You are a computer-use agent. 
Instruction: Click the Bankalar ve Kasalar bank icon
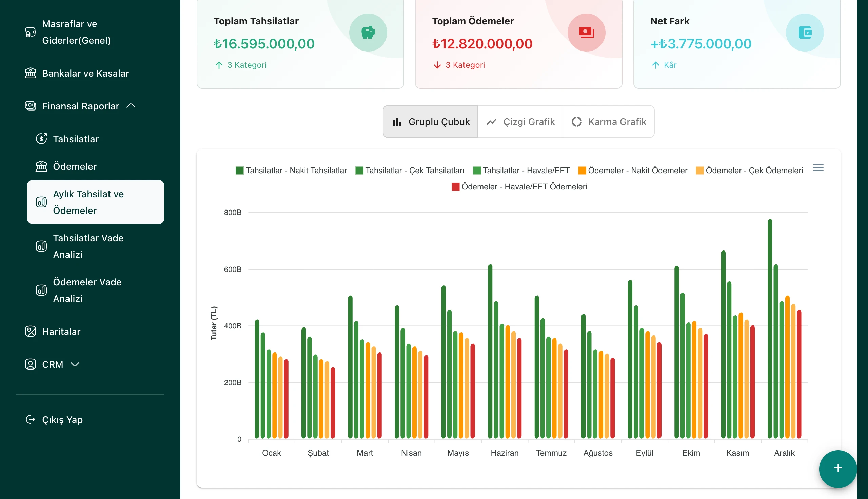pos(31,73)
